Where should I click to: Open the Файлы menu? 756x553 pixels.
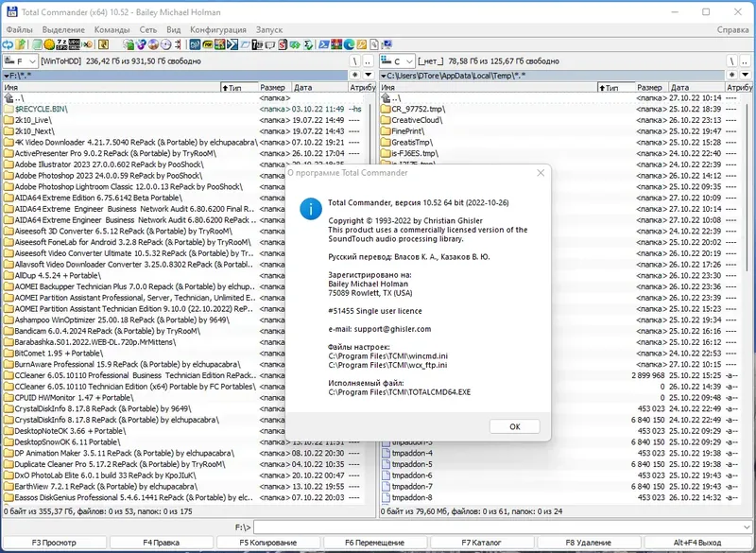coord(19,29)
